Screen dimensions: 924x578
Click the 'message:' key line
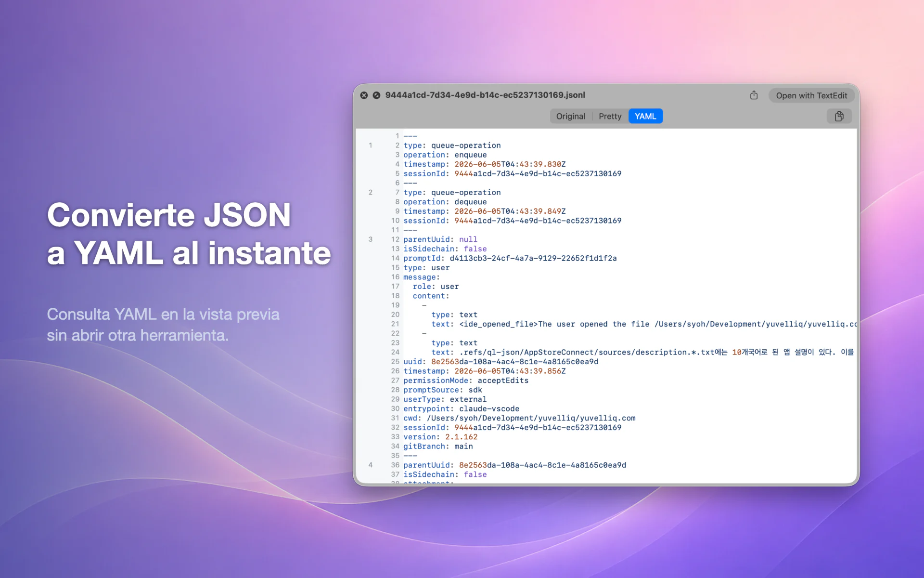422,277
